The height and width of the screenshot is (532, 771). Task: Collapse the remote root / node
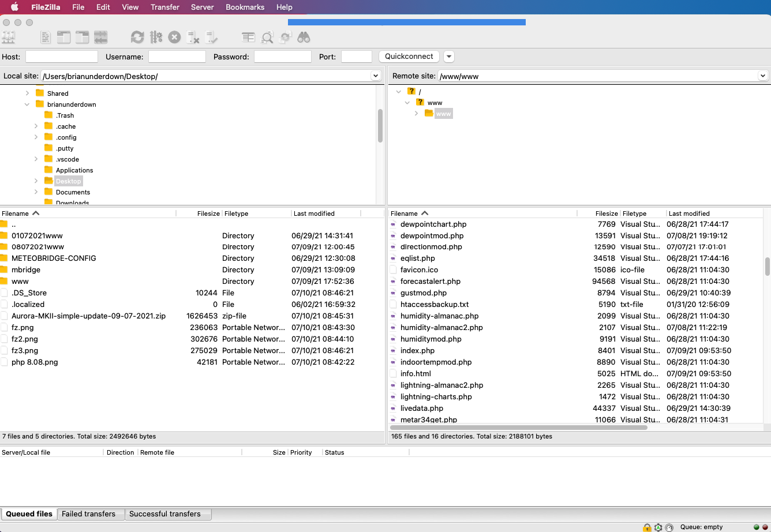point(398,92)
